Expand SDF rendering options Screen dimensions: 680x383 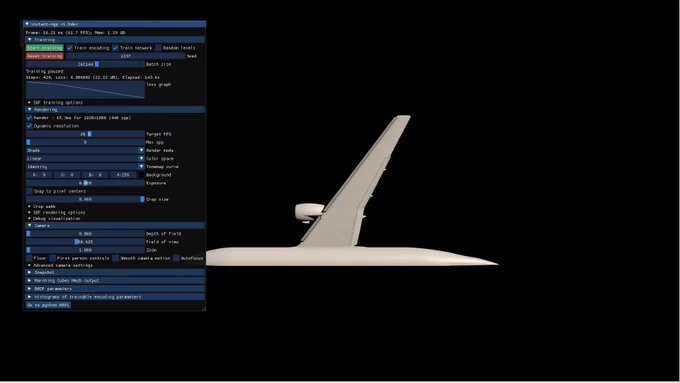(x=57, y=213)
